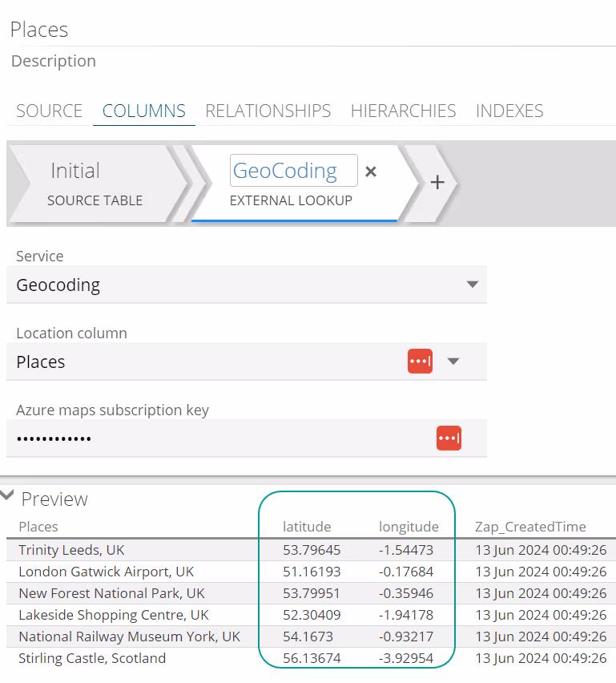This screenshot has height=683, width=616.
Task: Open the Service dropdown
Action: tap(473, 284)
